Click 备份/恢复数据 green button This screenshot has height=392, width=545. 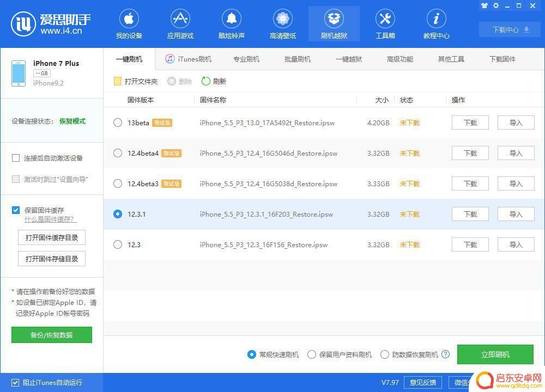coord(52,335)
